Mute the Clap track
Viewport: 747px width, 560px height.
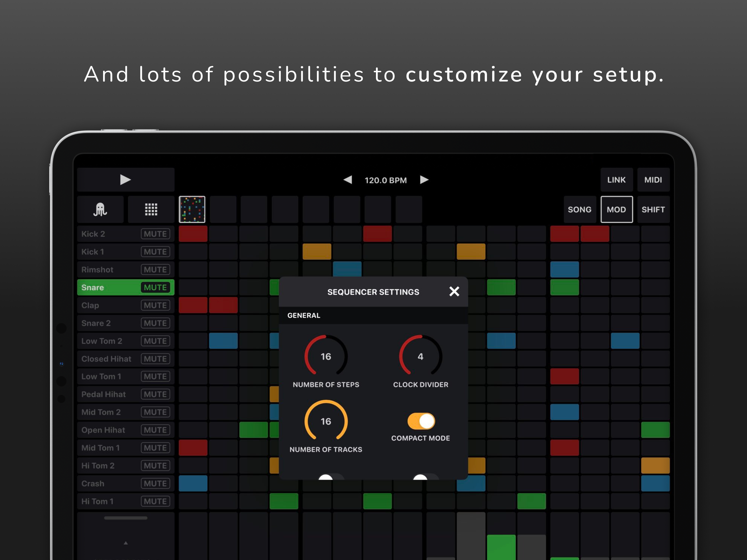[155, 305]
